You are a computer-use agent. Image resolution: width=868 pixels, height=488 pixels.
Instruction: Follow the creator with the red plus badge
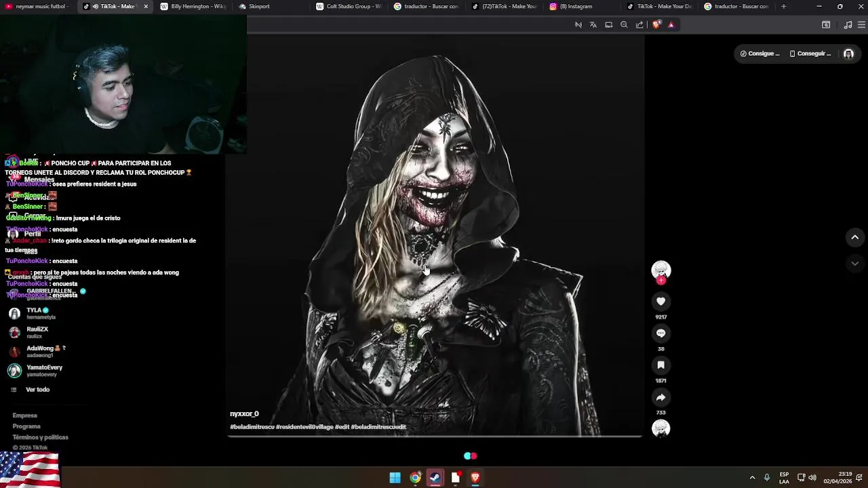pos(661,281)
